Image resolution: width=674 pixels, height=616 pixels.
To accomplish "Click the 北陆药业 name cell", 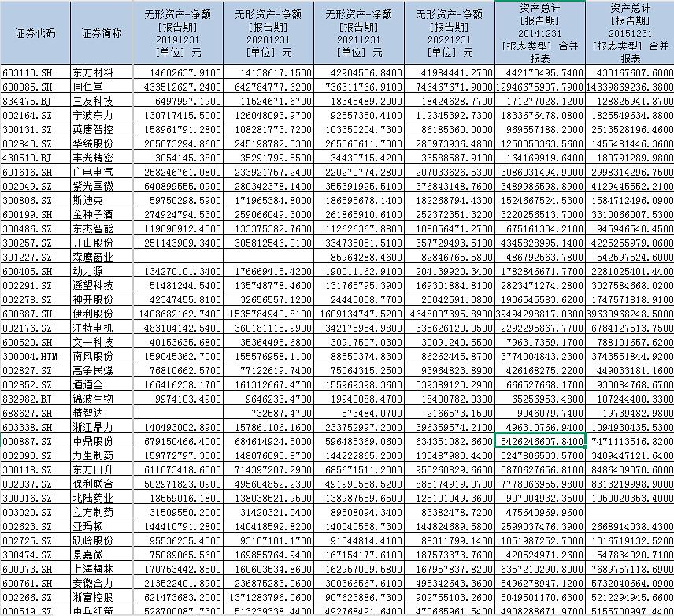I will tap(102, 498).
